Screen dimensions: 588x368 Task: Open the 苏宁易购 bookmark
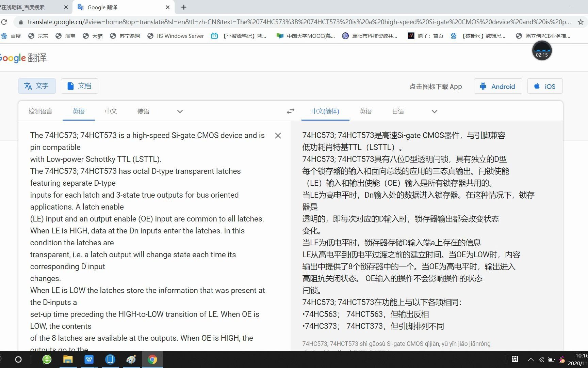click(x=125, y=36)
